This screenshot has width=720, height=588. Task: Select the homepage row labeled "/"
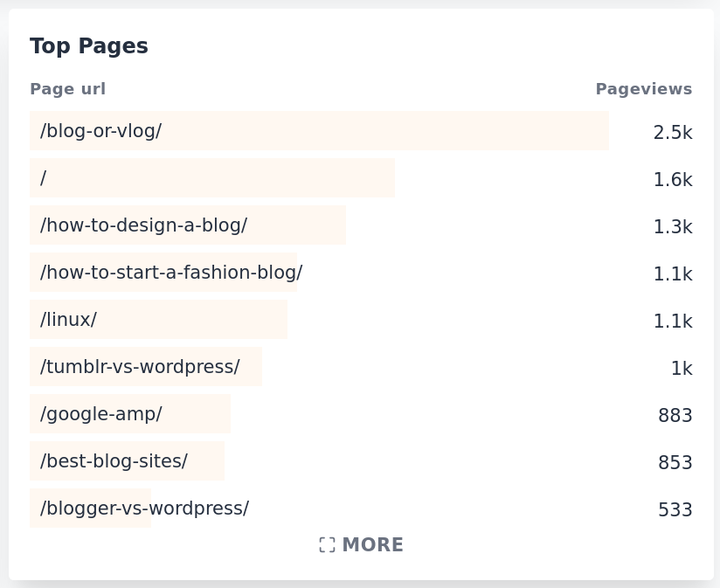pyautogui.click(x=43, y=178)
